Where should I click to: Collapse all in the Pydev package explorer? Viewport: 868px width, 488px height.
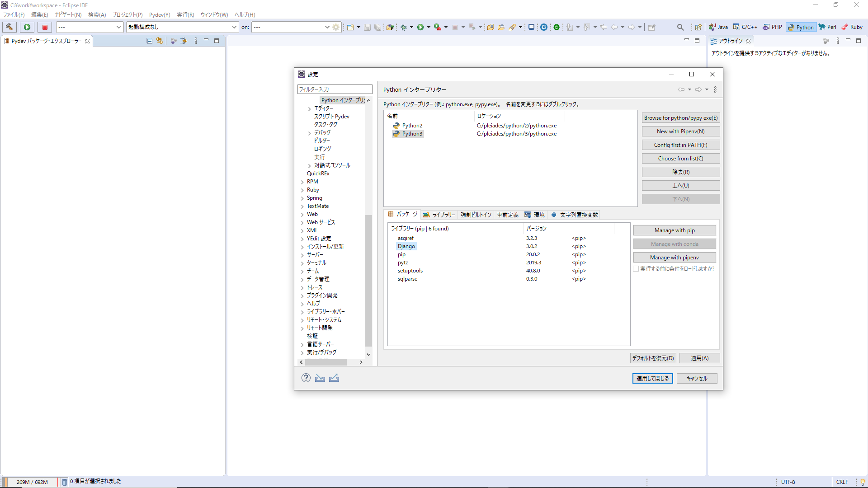pyautogui.click(x=149, y=41)
